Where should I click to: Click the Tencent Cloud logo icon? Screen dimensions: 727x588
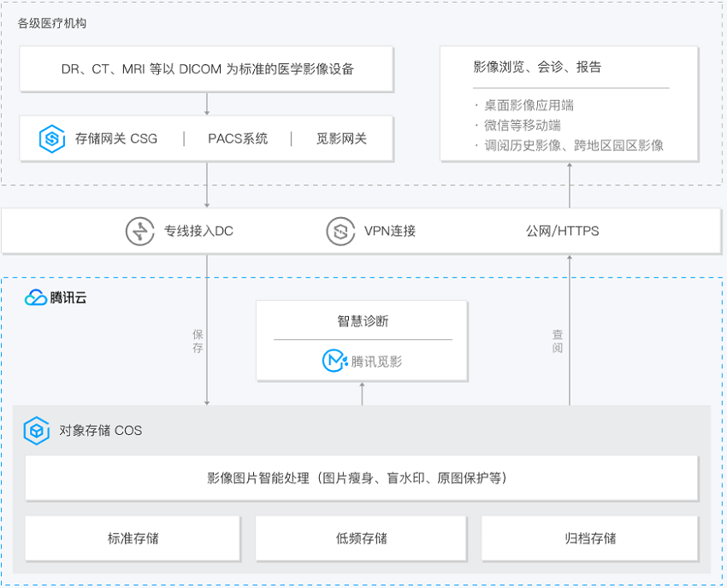(x=35, y=297)
